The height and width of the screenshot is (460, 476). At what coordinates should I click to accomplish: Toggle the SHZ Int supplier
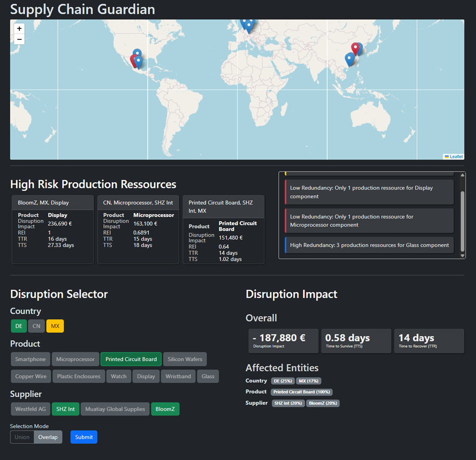pos(65,409)
